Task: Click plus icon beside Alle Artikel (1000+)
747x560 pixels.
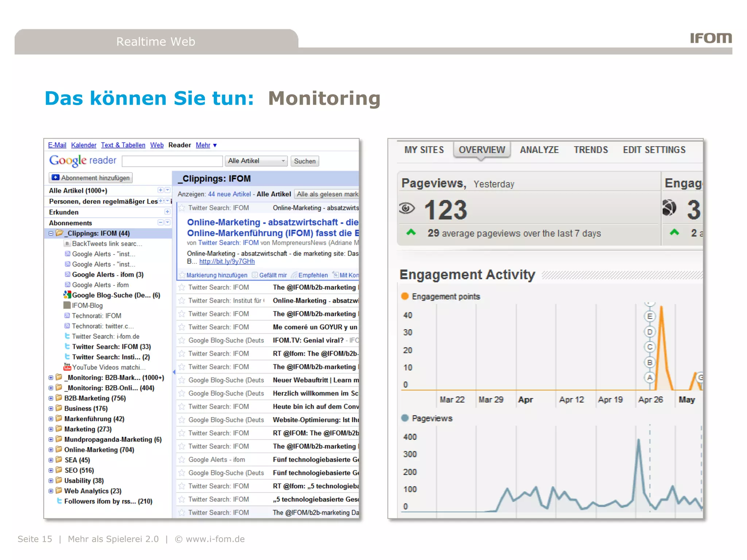Action: (160, 190)
